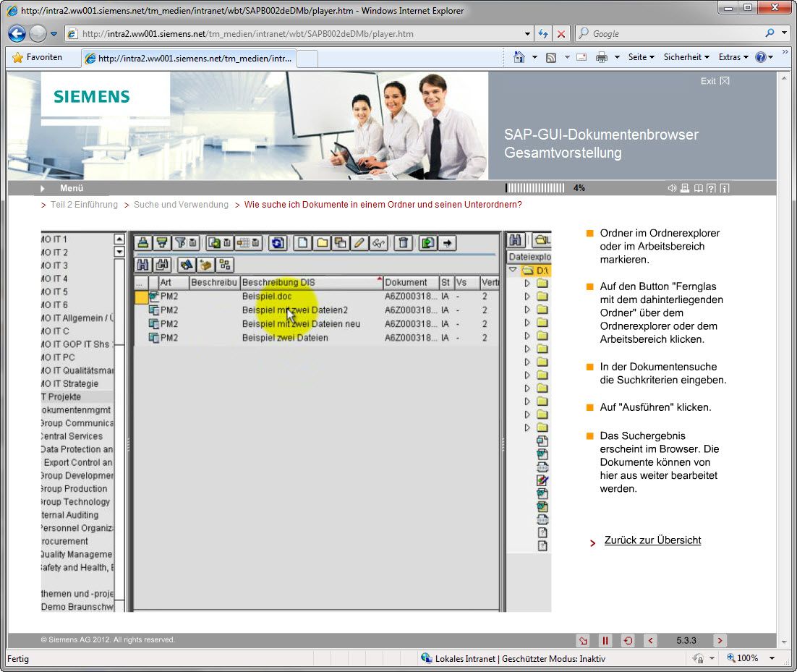Click the speaker sound icon in the player bar

click(x=672, y=188)
